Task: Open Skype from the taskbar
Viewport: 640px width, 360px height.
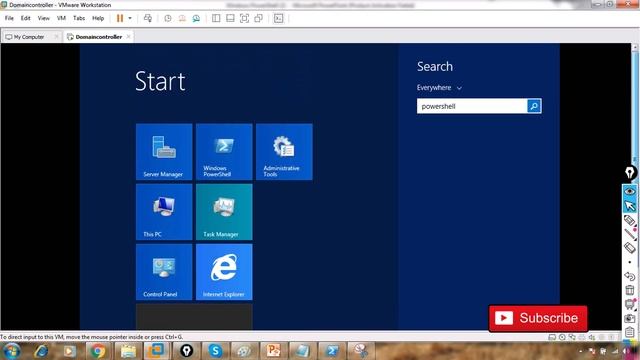Action: coord(215,351)
